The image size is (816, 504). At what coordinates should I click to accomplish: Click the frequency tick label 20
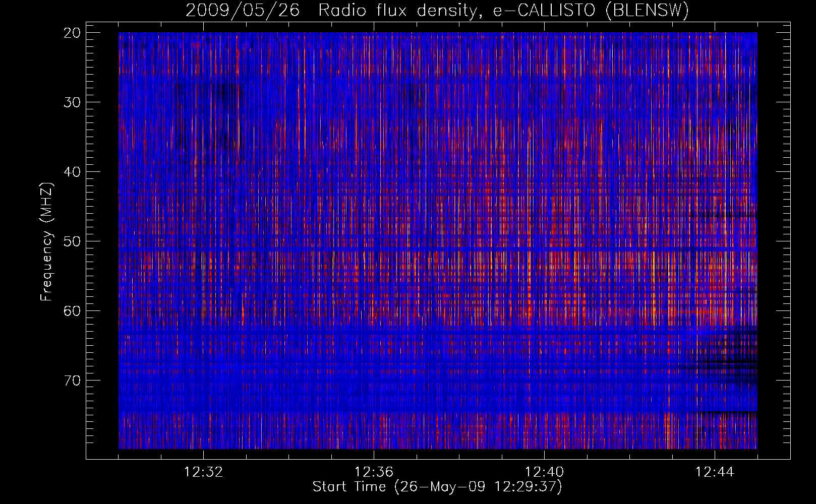(73, 33)
